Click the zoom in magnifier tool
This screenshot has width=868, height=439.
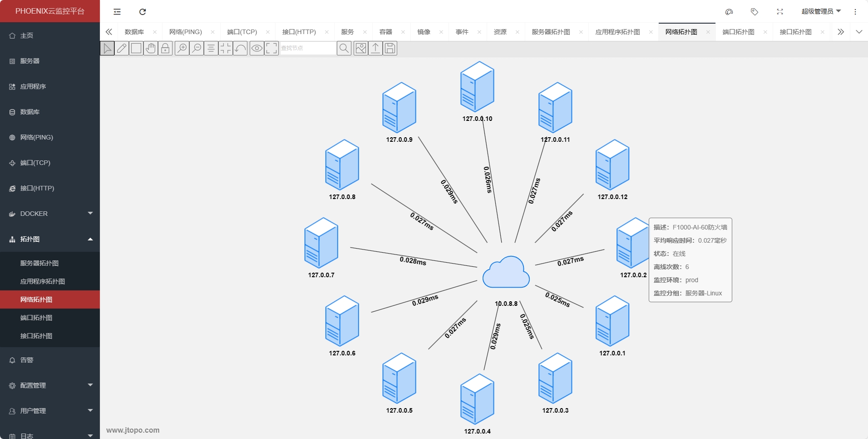pos(182,48)
